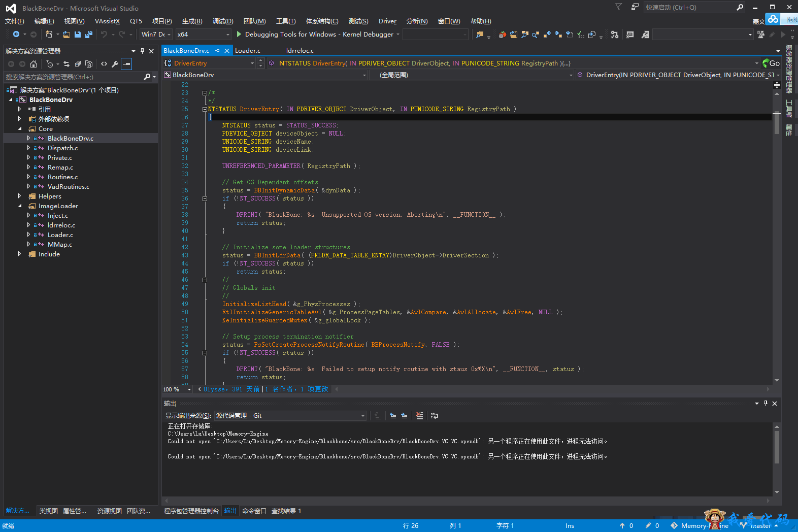Click the Solution Explorer search box

coord(80,77)
